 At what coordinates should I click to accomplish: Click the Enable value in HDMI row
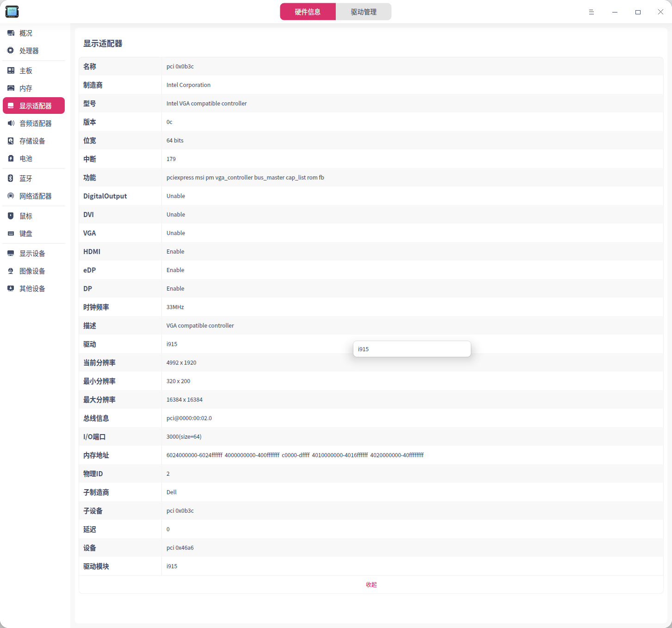pyautogui.click(x=175, y=251)
